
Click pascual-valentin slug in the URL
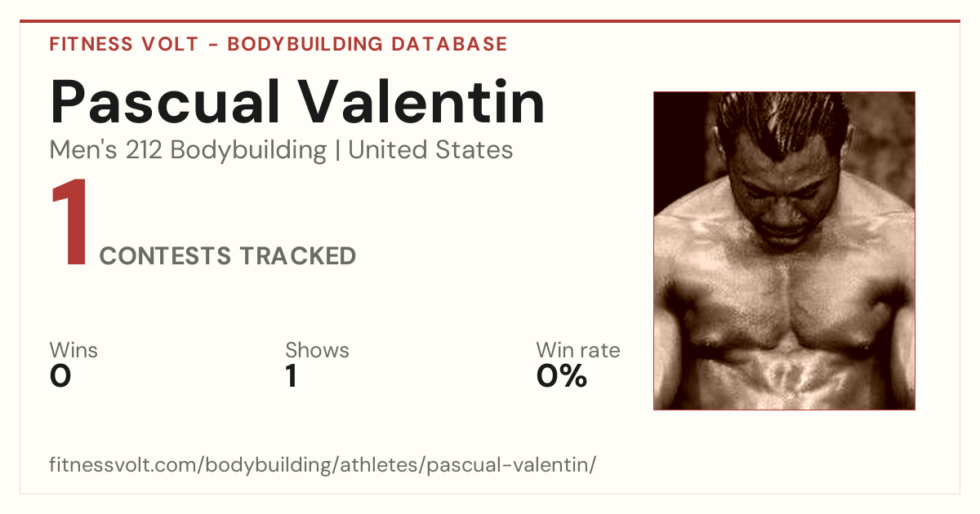click(x=510, y=466)
